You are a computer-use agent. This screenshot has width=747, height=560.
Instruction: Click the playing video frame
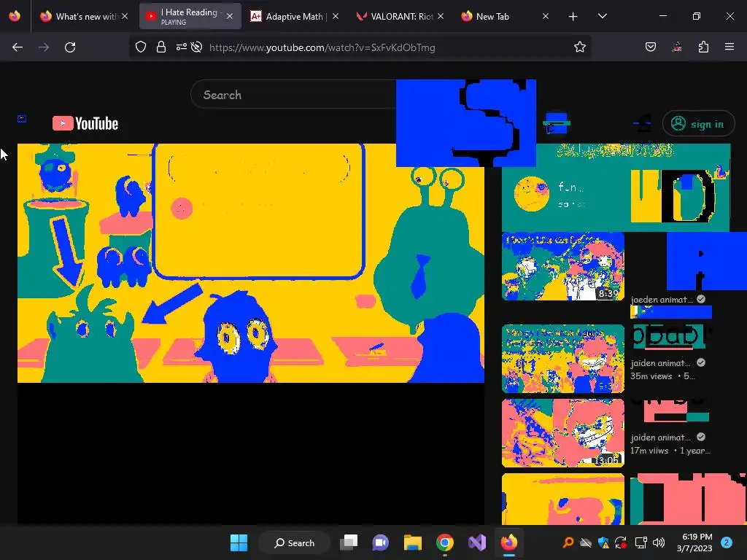251,262
